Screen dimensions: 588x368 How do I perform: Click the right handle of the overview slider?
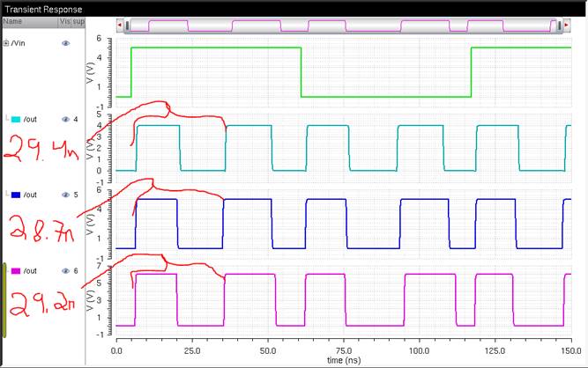pos(560,26)
